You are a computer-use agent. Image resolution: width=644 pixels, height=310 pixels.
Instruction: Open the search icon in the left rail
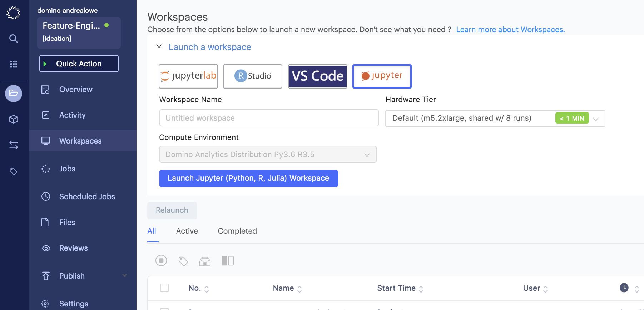[x=14, y=39]
